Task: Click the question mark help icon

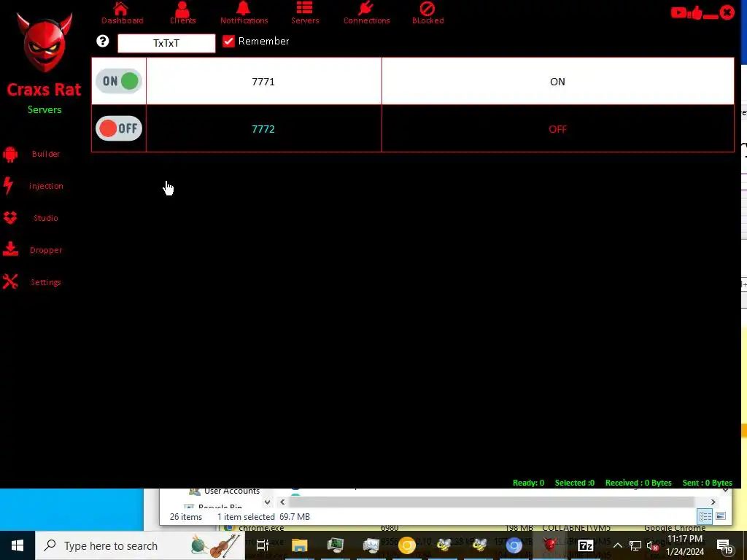Action: [102, 42]
